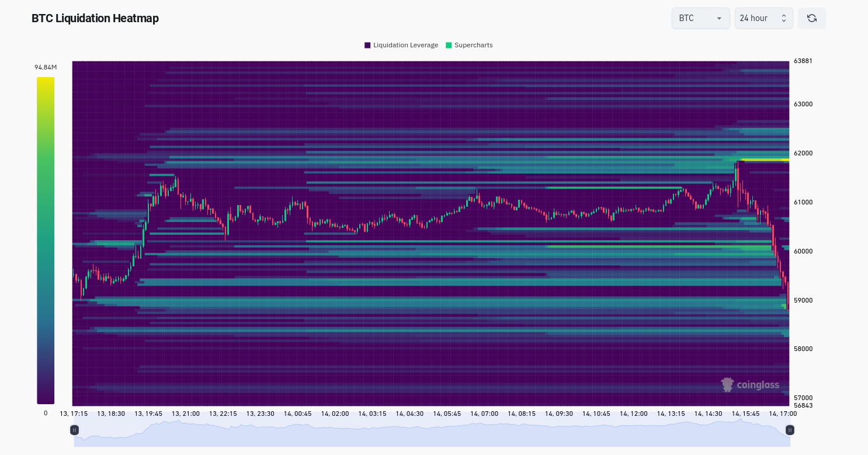Toggle the Liquidation Leverage legend item
This screenshot has width=868, height=455.
(401, 45)
